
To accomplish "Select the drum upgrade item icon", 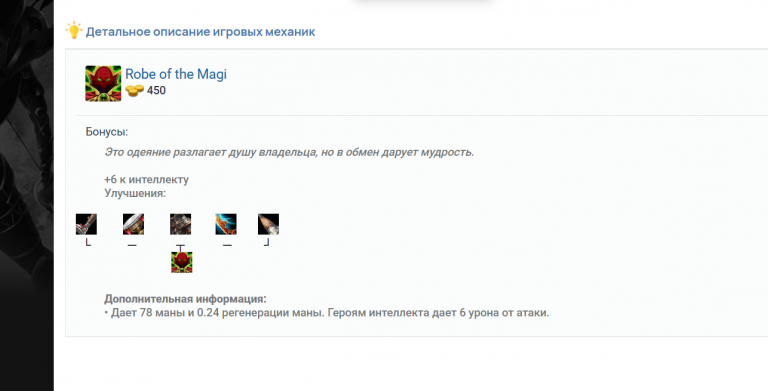I will (x=133, y=224).
